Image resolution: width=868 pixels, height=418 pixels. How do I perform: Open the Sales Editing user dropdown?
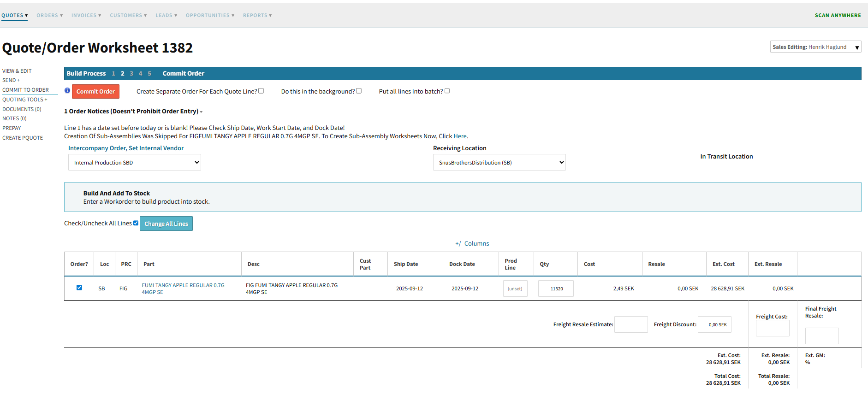815,47
